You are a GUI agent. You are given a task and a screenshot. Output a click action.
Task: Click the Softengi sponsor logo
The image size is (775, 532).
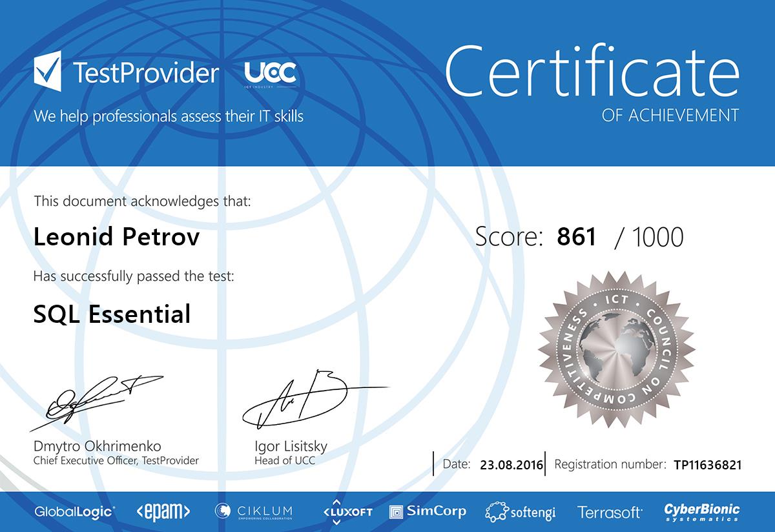[521, 512]
